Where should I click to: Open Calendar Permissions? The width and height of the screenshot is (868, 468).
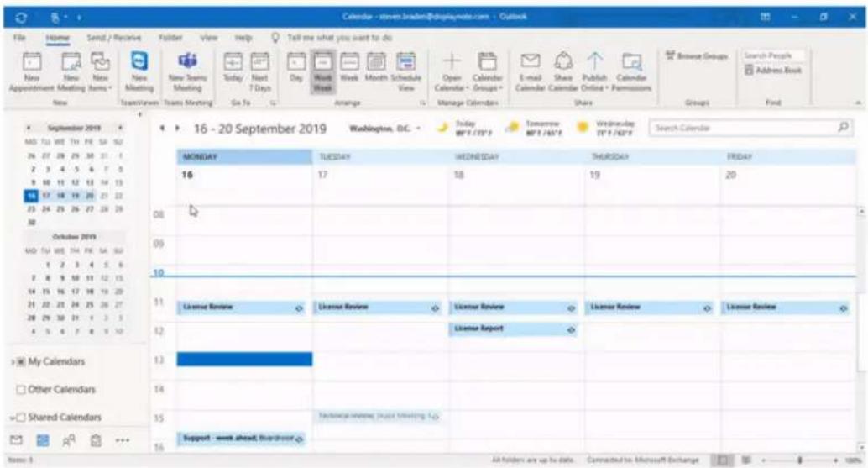click(x=631, y=72)
